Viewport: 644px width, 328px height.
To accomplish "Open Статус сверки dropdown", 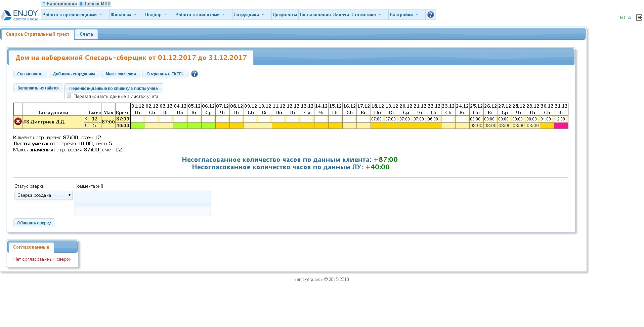I will pos(44,195).
